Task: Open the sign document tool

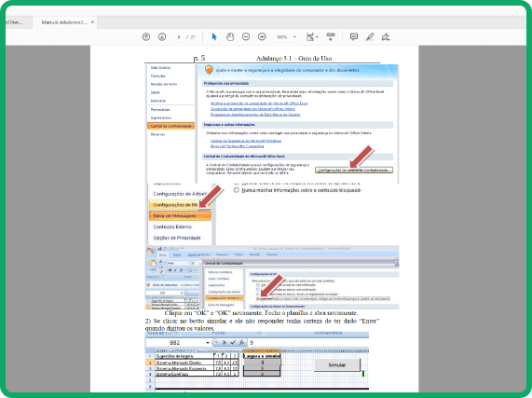Action: (386, 36)
